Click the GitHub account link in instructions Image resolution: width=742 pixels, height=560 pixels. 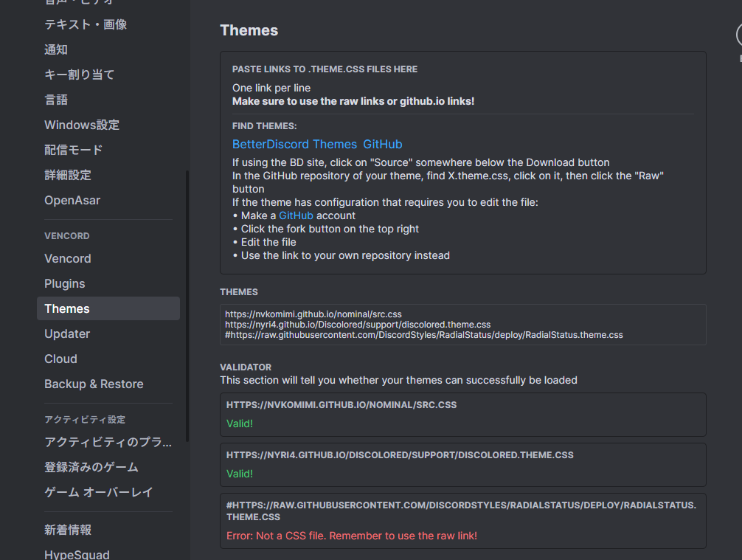tap(296, 215)
